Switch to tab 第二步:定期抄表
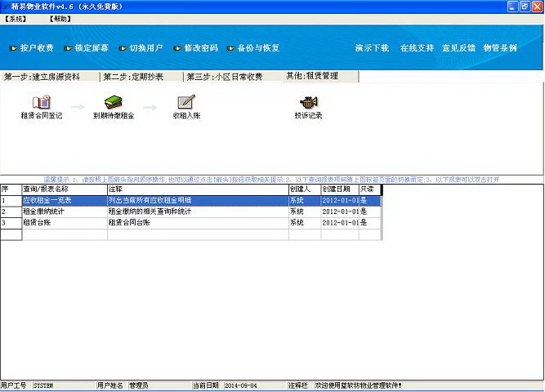This screenshot has height=392, width=545. (142, 77)
